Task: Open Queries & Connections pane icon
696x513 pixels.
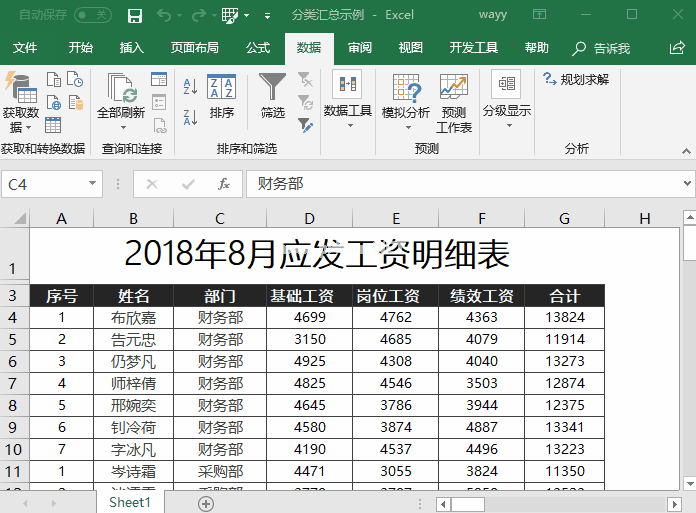Action: pyautogui.click(x=159, y=79)
